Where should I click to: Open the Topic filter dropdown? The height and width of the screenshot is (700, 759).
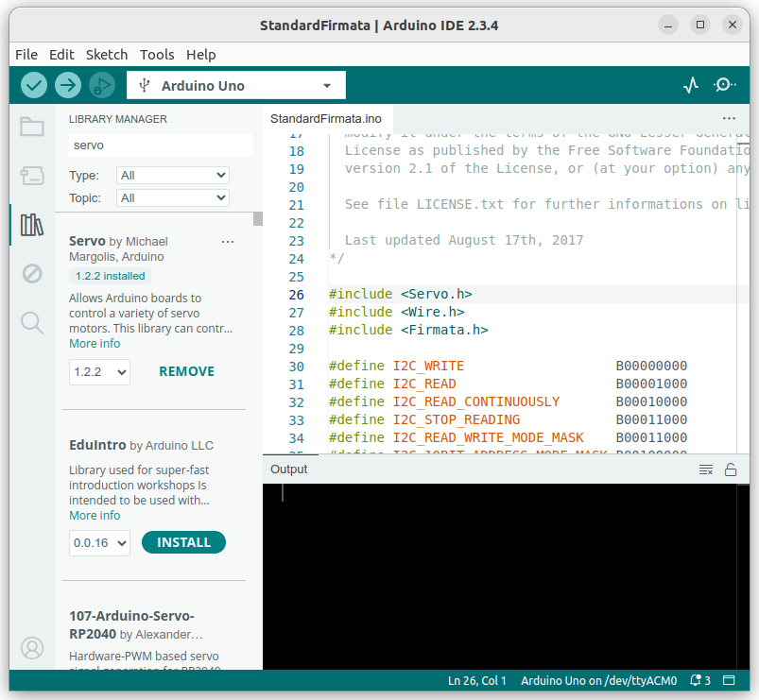(173, 197)
